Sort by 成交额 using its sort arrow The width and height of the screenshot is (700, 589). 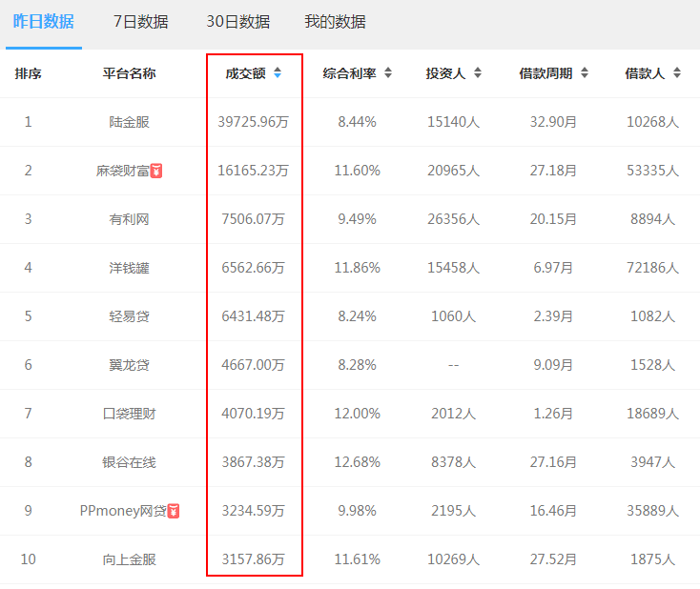point(278,72)
